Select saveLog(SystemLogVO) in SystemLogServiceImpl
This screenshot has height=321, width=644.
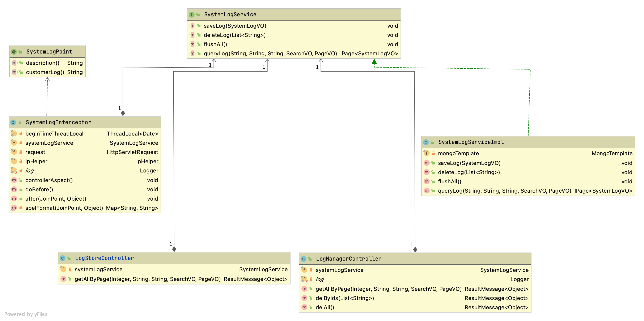coord(469,163)
